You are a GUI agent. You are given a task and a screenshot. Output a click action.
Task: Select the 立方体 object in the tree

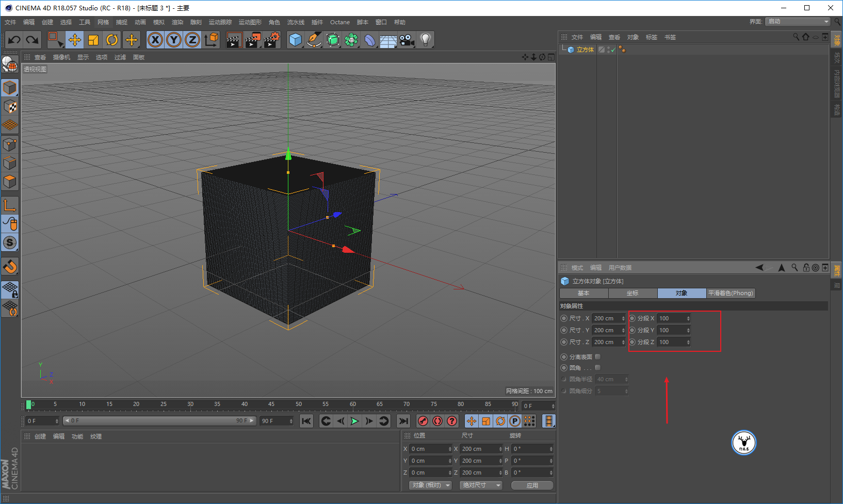click(585, 50)
